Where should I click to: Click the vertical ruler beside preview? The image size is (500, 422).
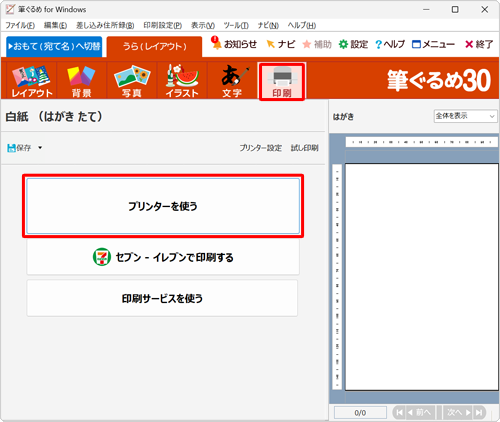click(337, 277)
